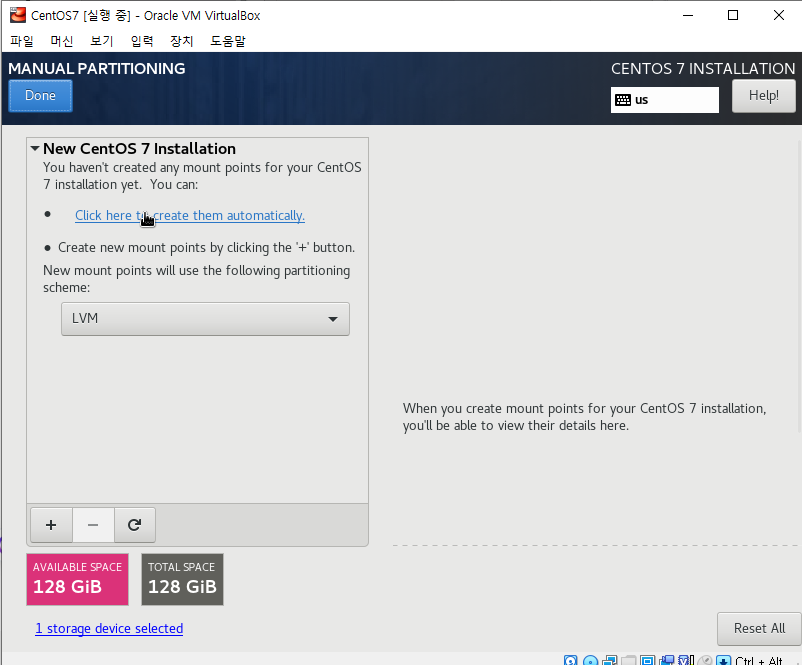Collapse the New CentOS 7 Installation section

click(35, 148)
